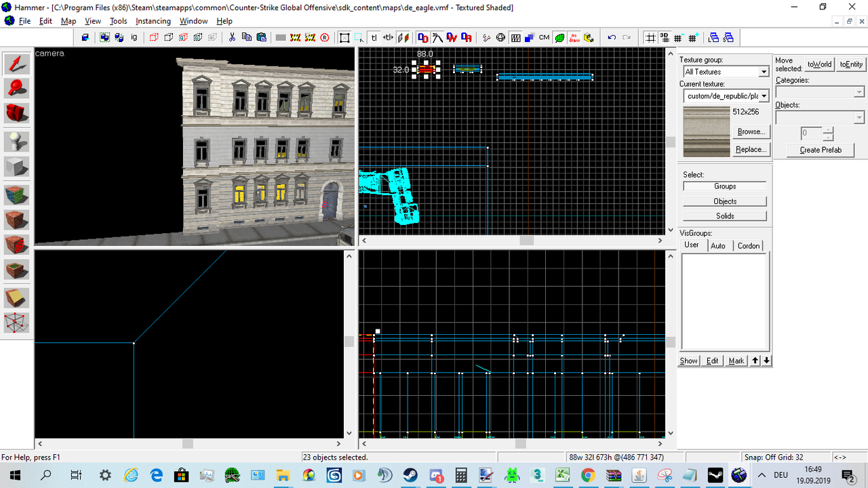
Task: Click the Load window state icon
Action: (713, 37)
